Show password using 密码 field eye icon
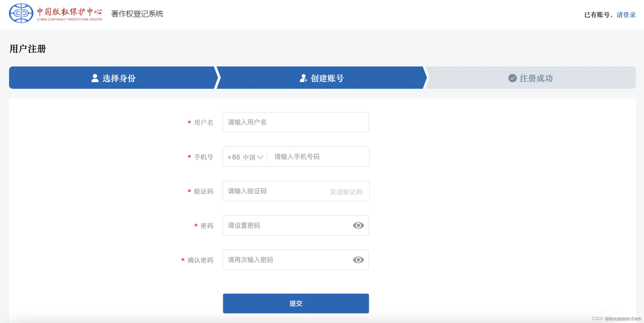This screenshot has width=644, height=323. point(358,225)
